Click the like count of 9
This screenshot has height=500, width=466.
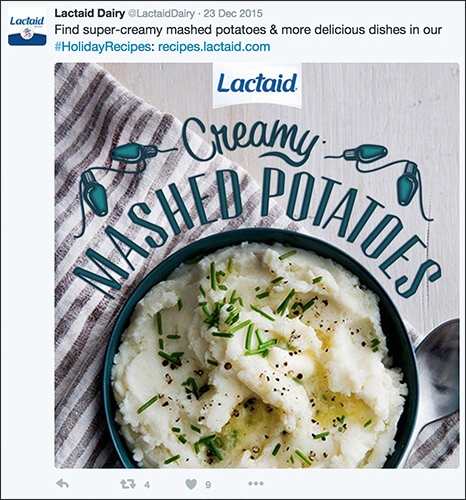[208, 485]
